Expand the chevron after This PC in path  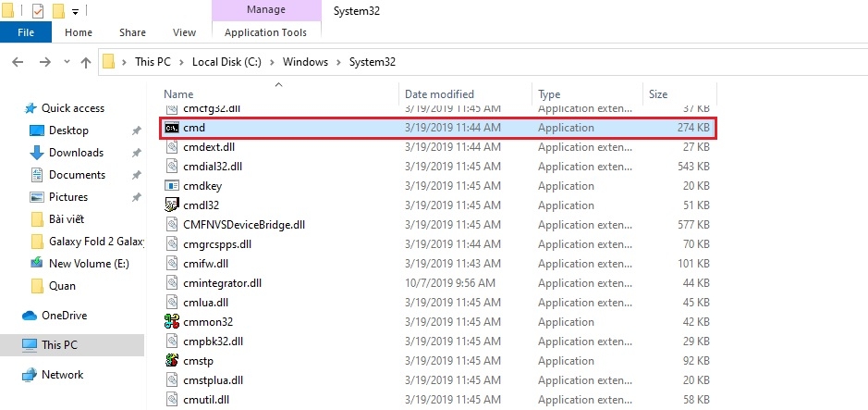point(181,62)
